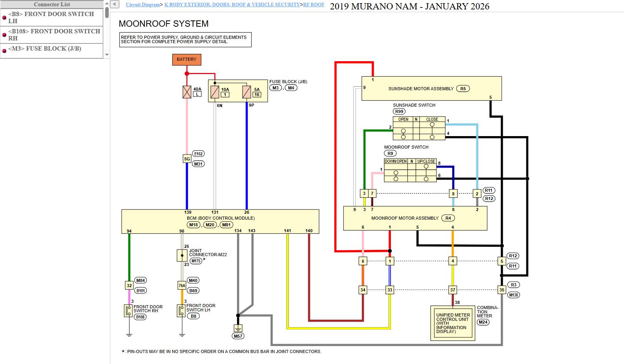624x364 pixels.
Task: Click the E152 connector label
Action: pyautogui.click(x=199, y=154)
